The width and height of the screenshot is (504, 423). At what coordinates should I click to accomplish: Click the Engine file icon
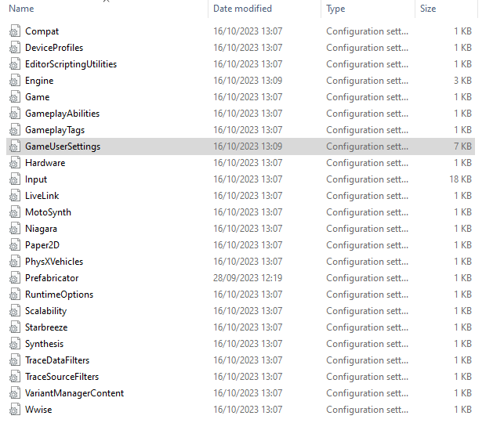pos(15,81)
